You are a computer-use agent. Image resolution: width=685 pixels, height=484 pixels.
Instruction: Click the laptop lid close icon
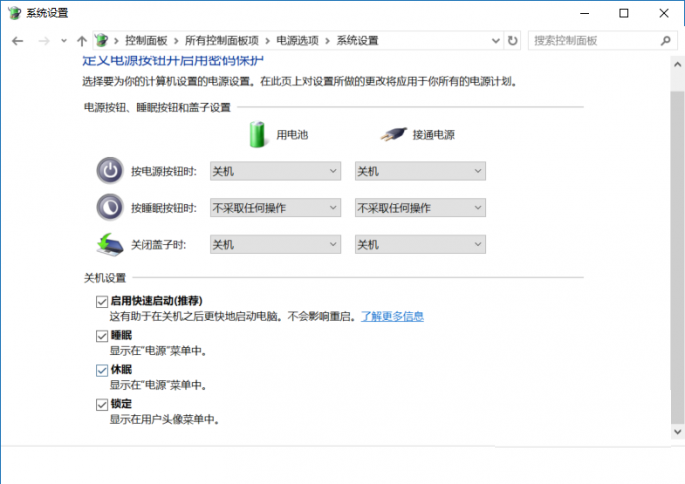109,244
